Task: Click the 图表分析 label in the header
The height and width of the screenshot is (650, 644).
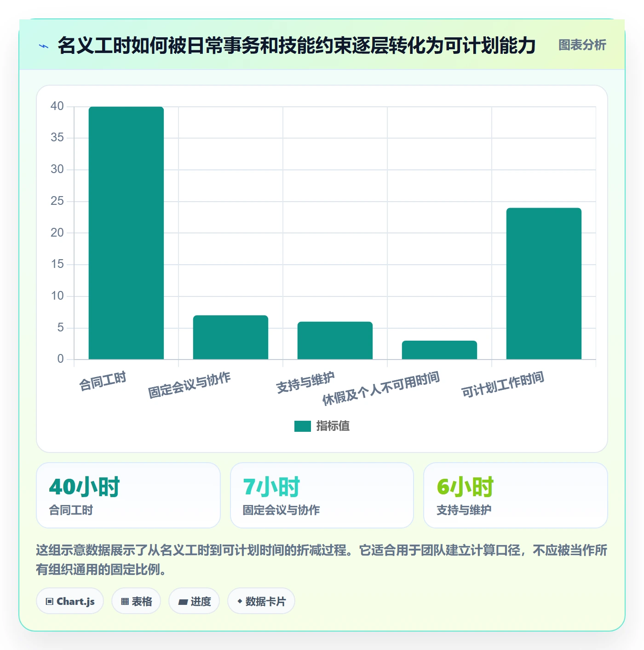Action: [x=582, y=45]
